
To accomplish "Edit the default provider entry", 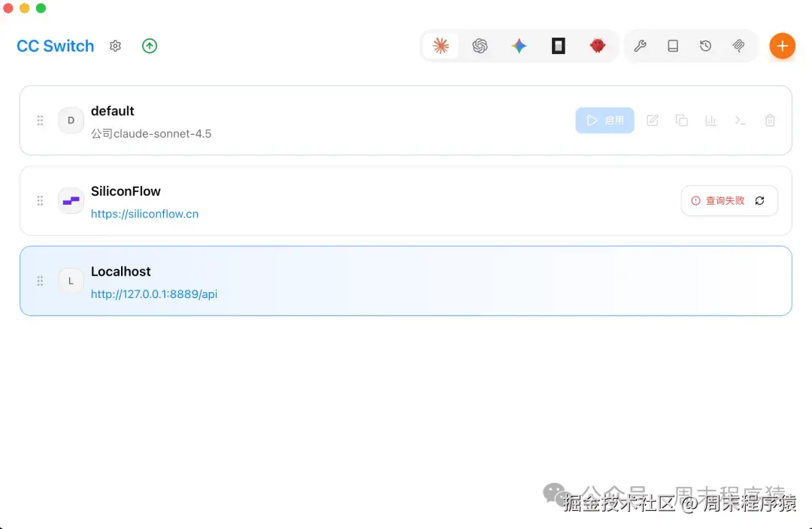I will coord(652,120).
